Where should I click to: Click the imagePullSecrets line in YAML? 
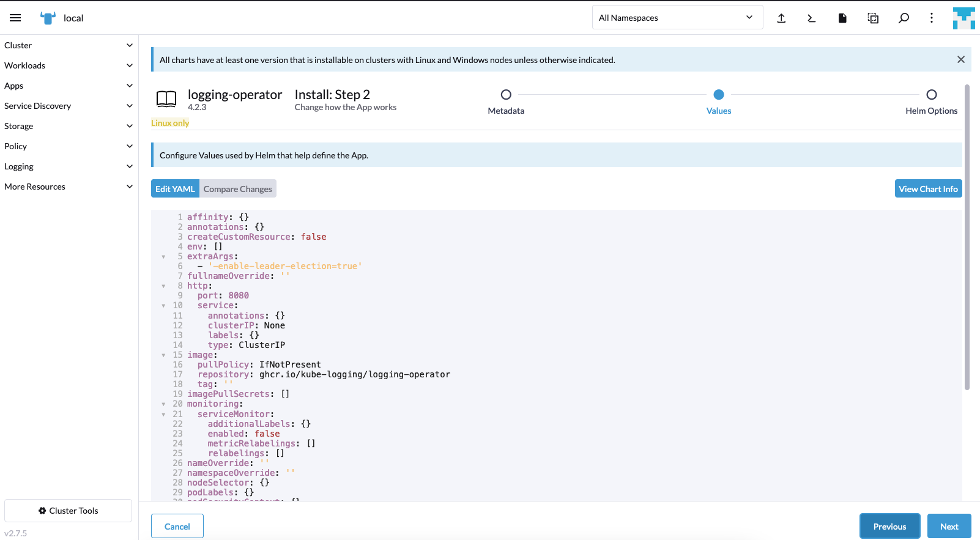click(x=239, y=394)
